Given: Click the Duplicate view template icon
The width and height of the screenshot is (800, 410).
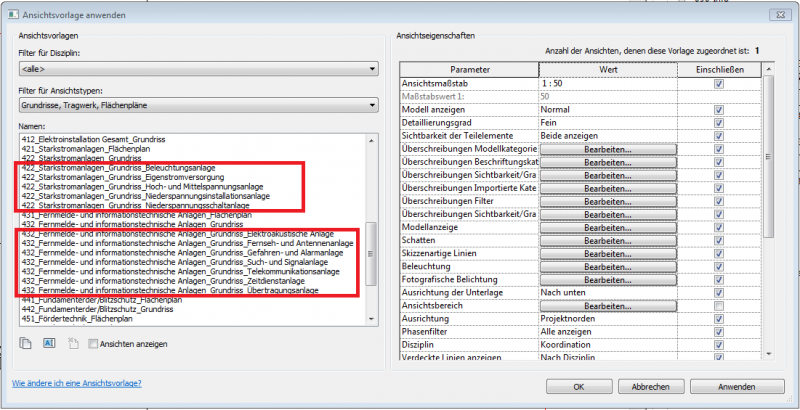Looking at the screenshot, I should click(25, 343).
